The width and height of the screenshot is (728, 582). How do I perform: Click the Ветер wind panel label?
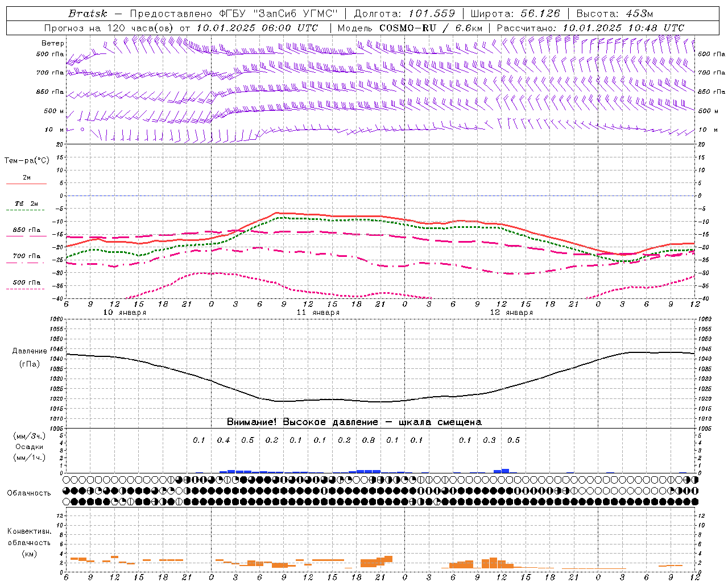coord(53,43)
